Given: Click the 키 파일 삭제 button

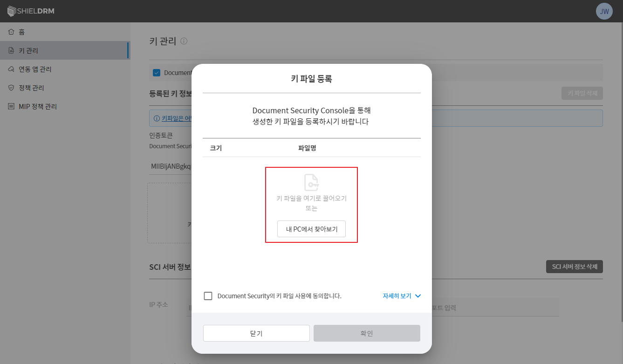Looking at the screenshot, I should click(x=582, y=93).
